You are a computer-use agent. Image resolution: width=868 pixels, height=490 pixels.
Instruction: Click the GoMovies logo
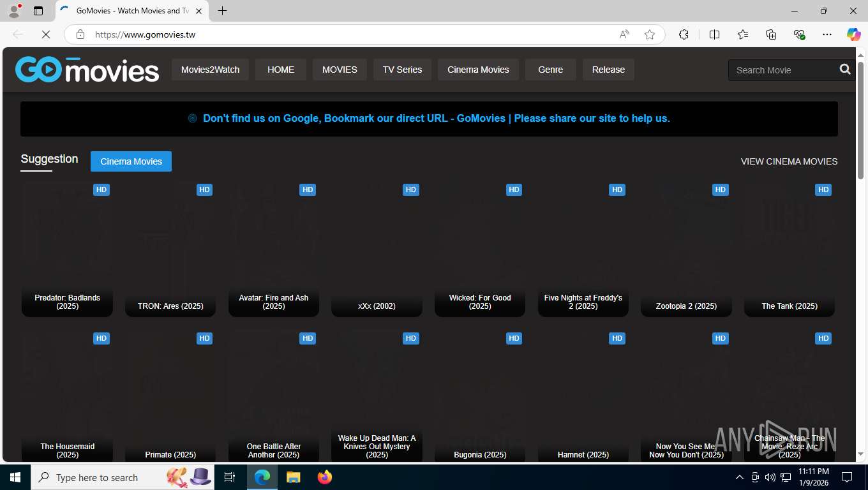click(87, 70)
